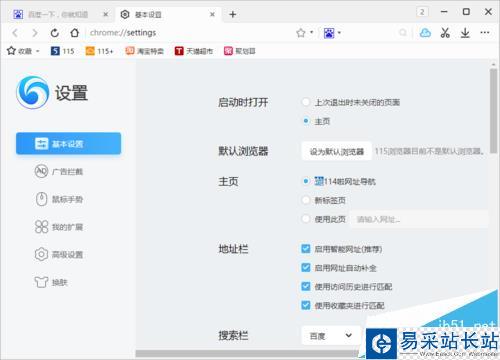Open 换肤 skin settings
Screen dimensions: 500x360
point(52,282)
